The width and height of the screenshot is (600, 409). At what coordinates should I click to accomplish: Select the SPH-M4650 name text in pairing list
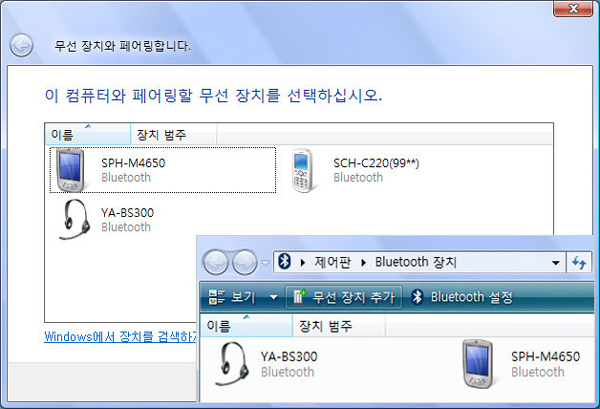pyautogui.click(x=133, y=163)
